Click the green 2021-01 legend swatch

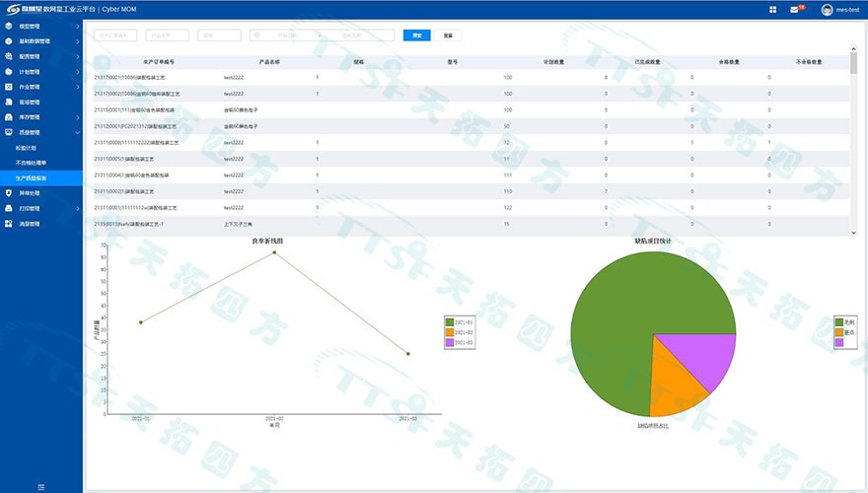[451, 322]
